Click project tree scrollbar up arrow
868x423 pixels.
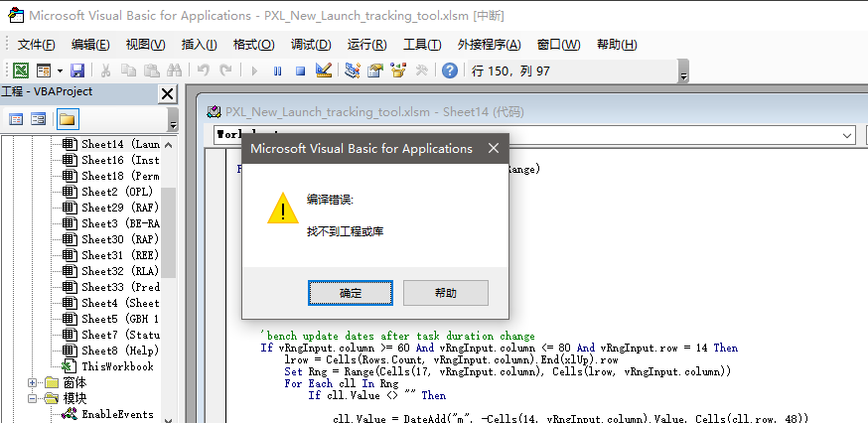tap(168, 145)
